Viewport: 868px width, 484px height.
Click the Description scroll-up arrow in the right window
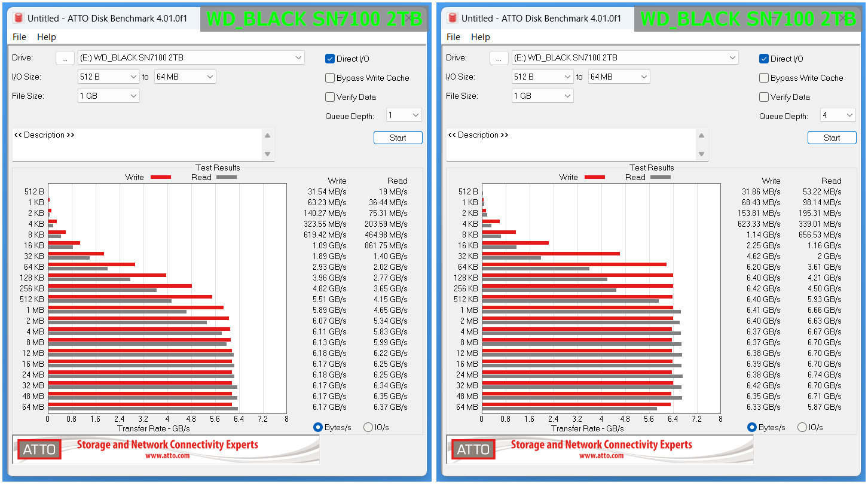[702, 135]
